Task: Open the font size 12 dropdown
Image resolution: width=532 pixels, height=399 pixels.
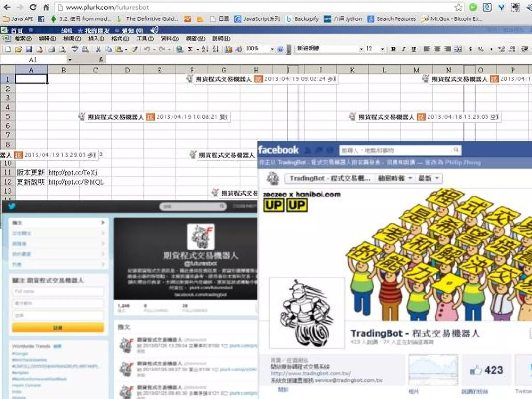Action: [x=382, y=49]
